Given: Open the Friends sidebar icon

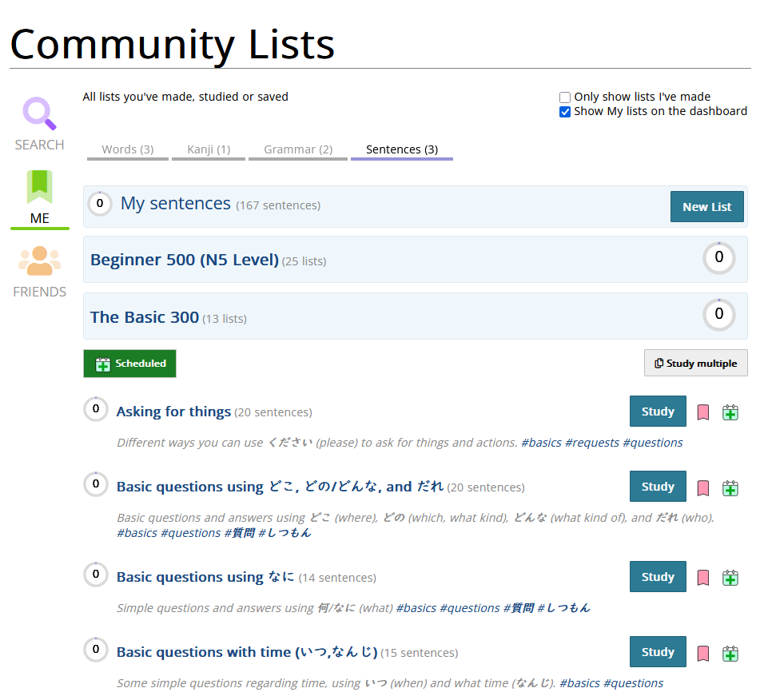Looking at the screenshot, I should (39, 261).
